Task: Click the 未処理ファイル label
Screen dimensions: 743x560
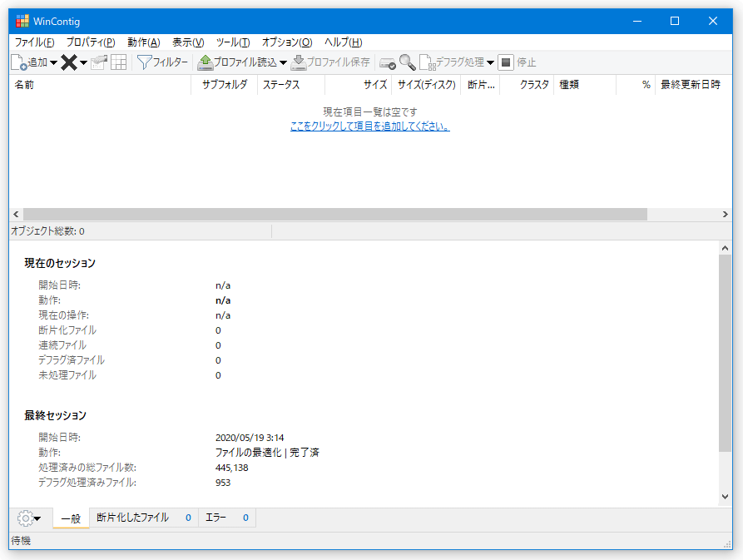Action: pos(67,375)
